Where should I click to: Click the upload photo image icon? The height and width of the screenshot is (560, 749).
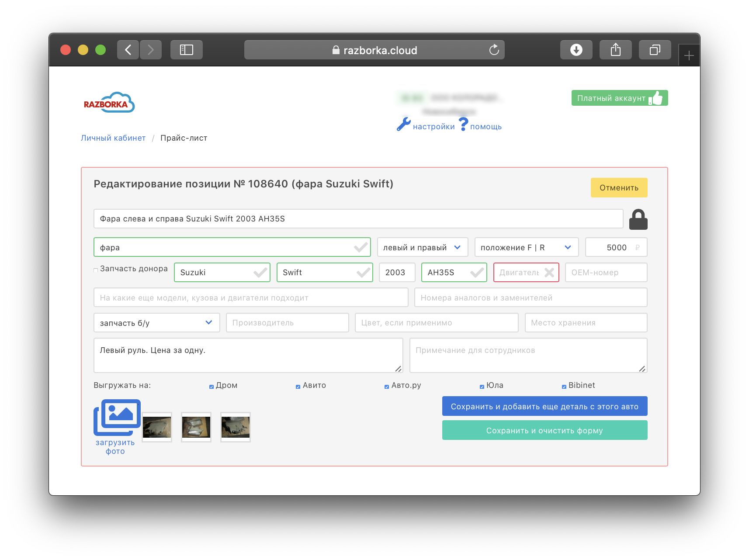click(117, 417)
